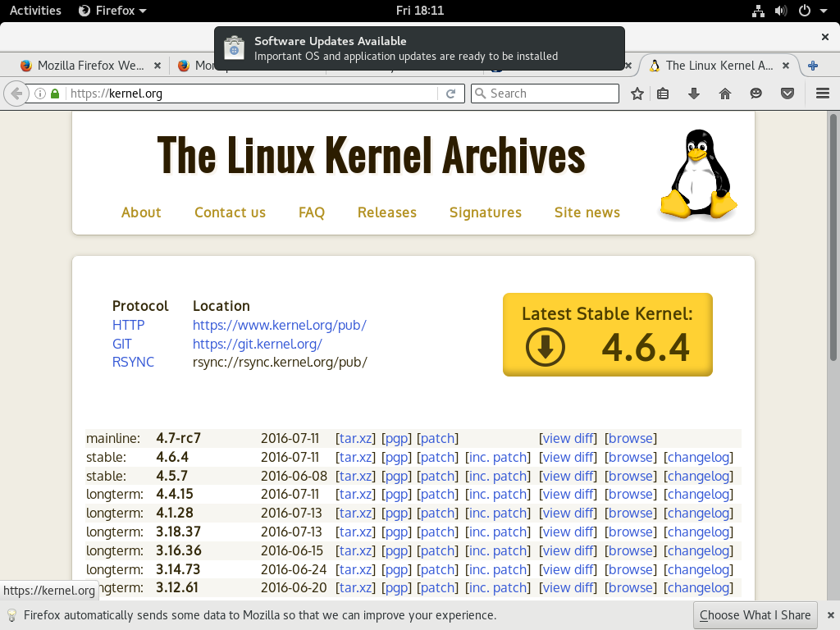Open the changelog for 3.12.61

(699, 587)
